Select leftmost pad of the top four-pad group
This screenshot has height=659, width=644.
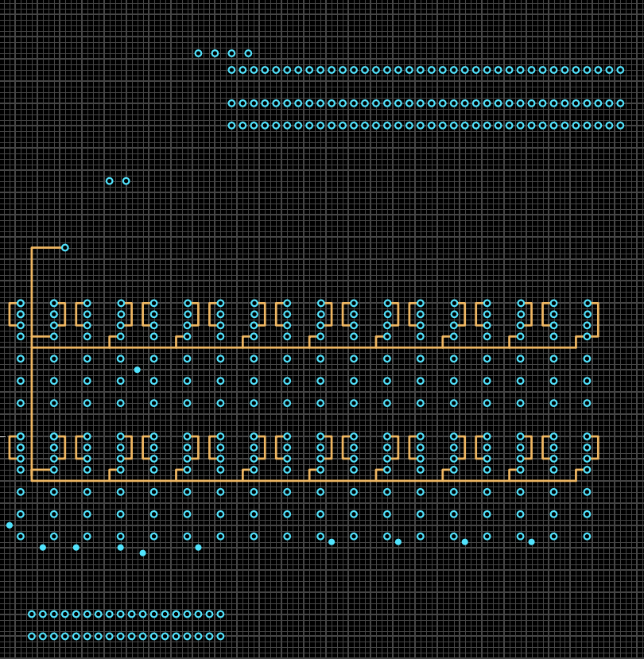(198, 53)
